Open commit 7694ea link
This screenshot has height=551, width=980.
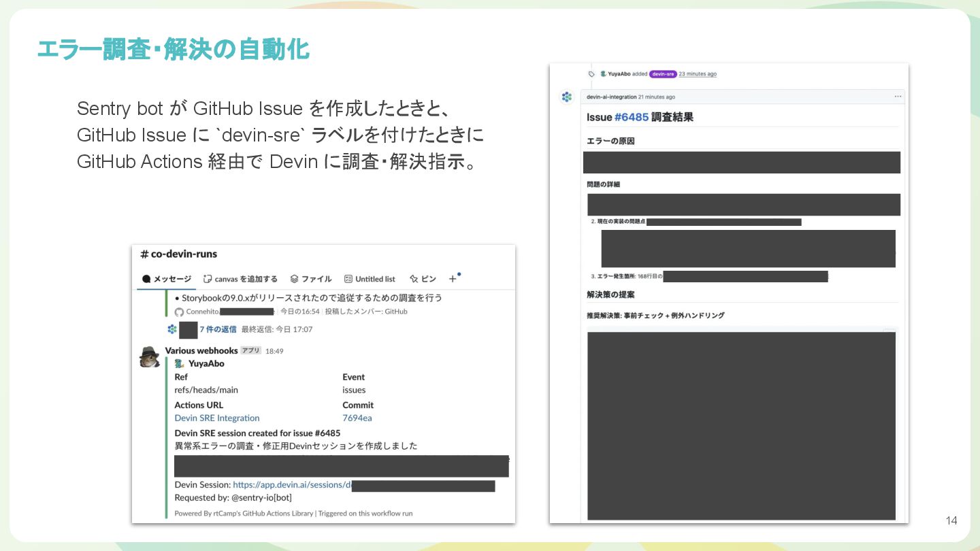pos(357,418)
